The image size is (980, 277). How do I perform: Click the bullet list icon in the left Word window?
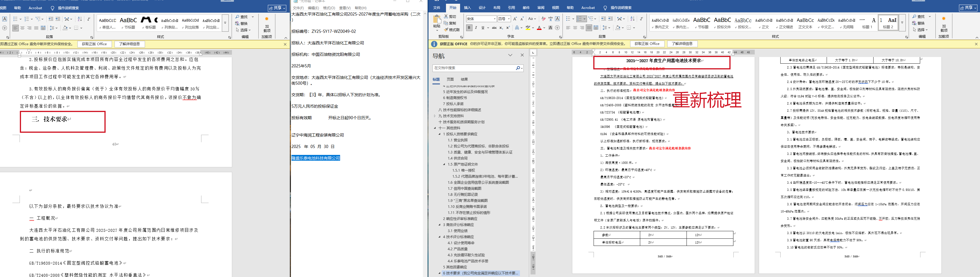point(15,19)
